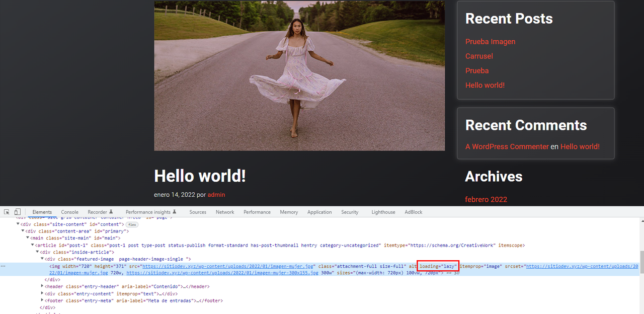Select the loading="lazy" attribute in img tag
This screenshot has width=644, height=314.
[438, 266]
